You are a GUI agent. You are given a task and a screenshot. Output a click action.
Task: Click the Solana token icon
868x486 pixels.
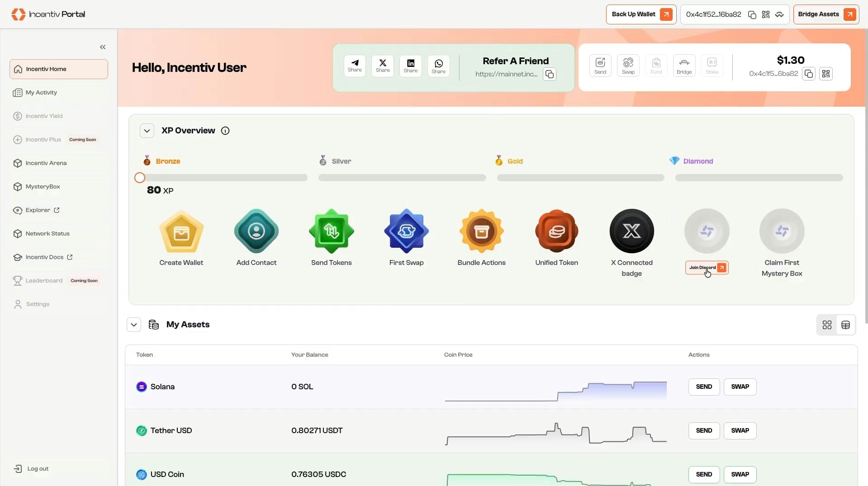[x=142, y=387]
